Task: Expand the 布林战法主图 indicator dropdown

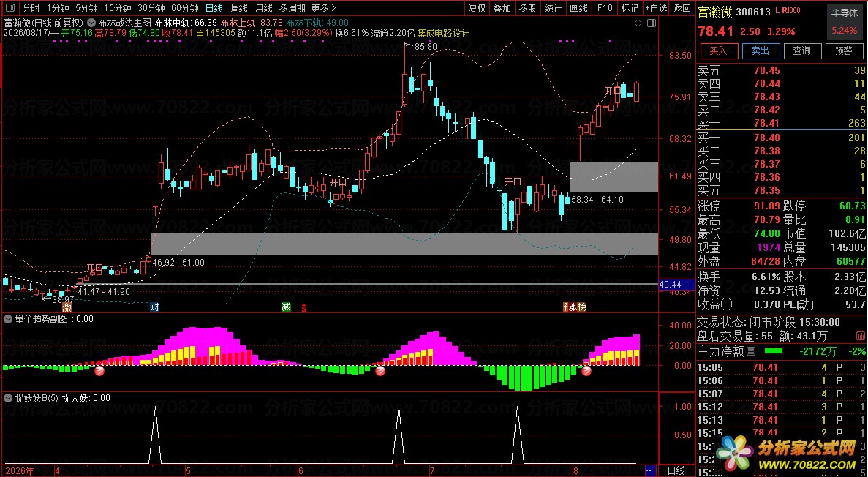Action: pos(91,23)
